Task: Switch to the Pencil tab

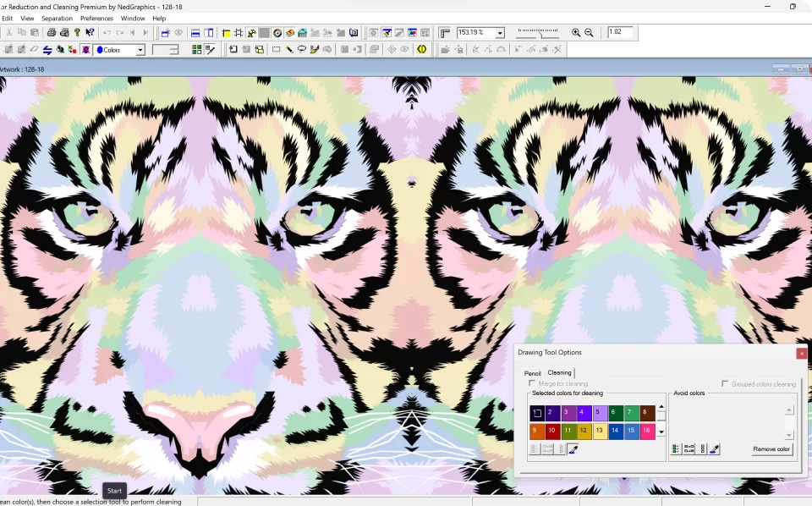Action: (532, 373)
